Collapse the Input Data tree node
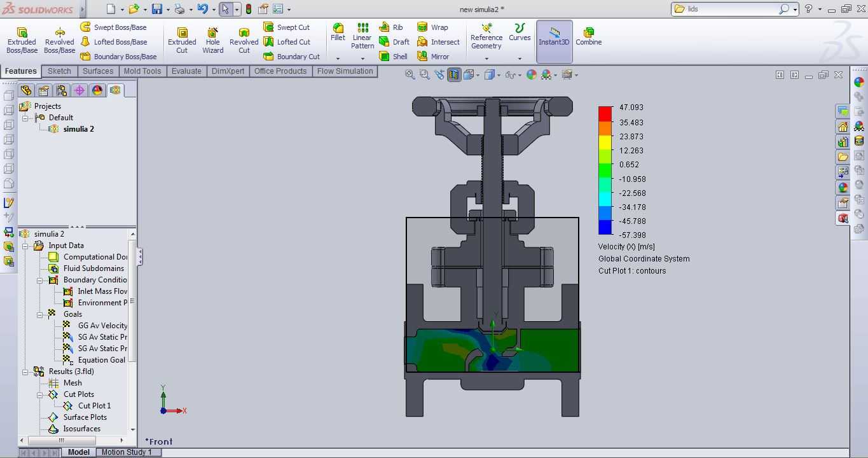This screenshot has width=868, height=458. (x=25, y=246)
